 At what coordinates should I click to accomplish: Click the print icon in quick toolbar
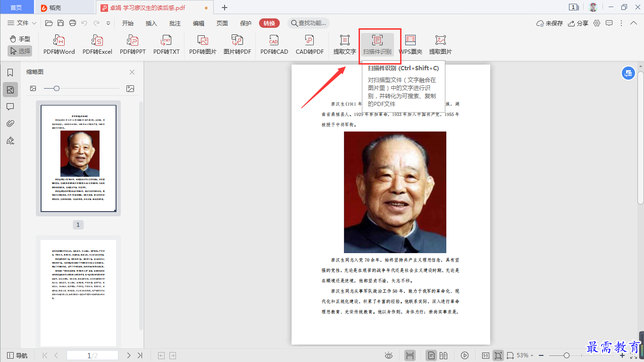73,23
